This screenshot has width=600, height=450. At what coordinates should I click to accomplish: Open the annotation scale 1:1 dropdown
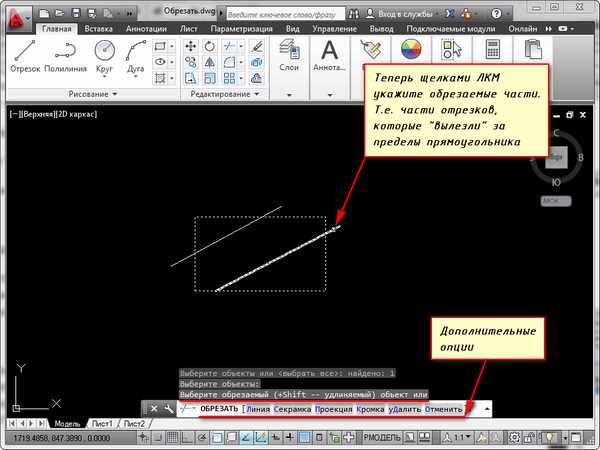pyautogui.click(x=457, y=437)
